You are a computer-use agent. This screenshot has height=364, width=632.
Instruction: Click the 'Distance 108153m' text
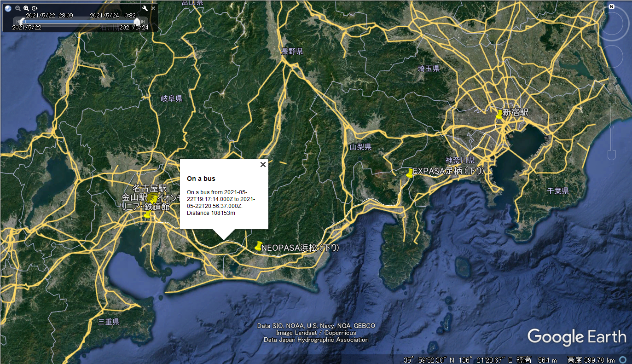click(x=211, y=213)
